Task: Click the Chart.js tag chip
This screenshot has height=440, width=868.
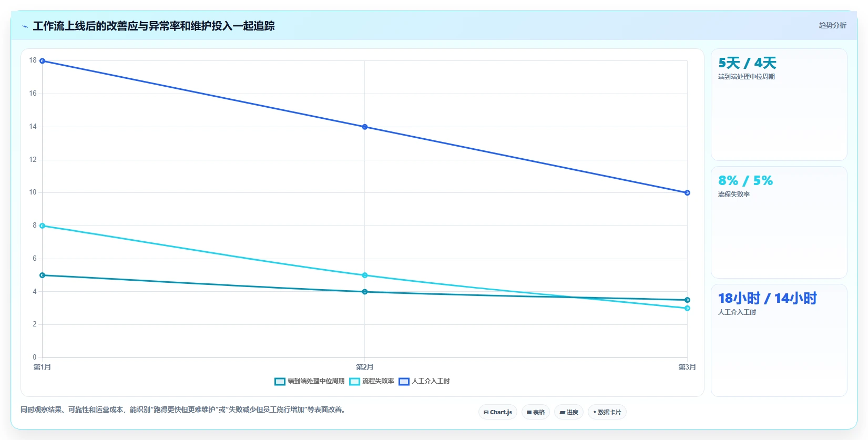Action: [498, 412]
